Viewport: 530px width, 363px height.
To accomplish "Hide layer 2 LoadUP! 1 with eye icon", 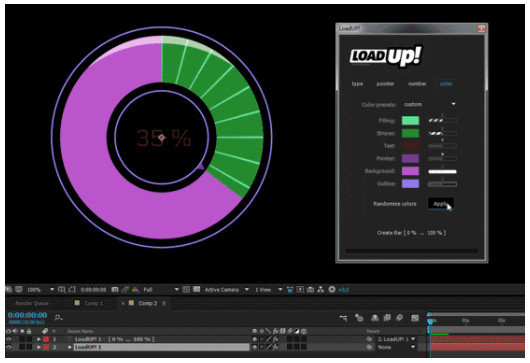I will [x=9, y=347].
